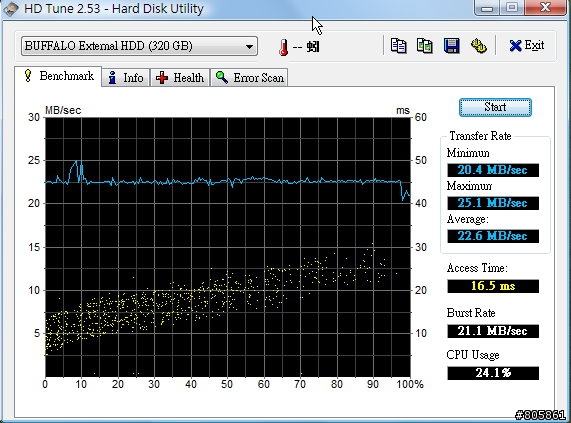Start the benchmark test
The image size is (571, 423).
pos(495,107)
